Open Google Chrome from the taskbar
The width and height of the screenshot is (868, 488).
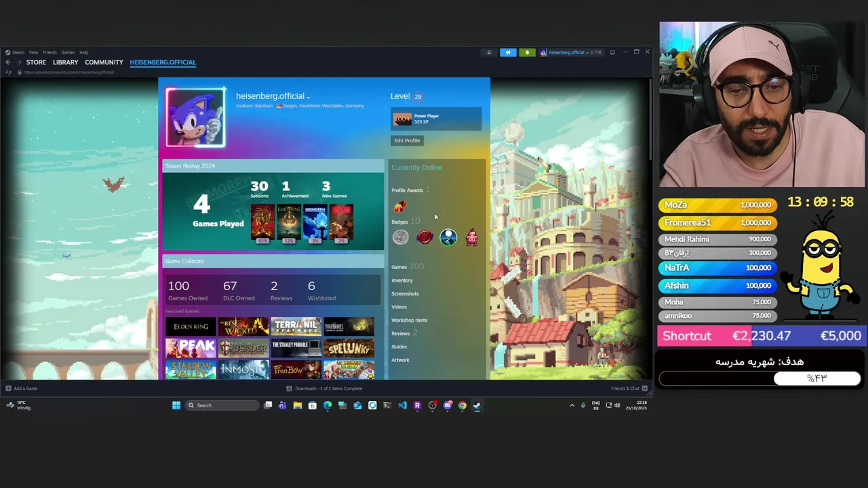[x=462, y=405]
